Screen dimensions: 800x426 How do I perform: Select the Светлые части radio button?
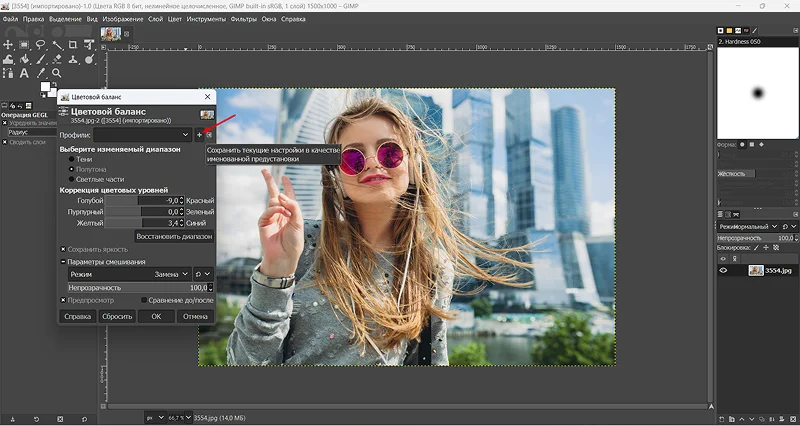pos(71,179)
